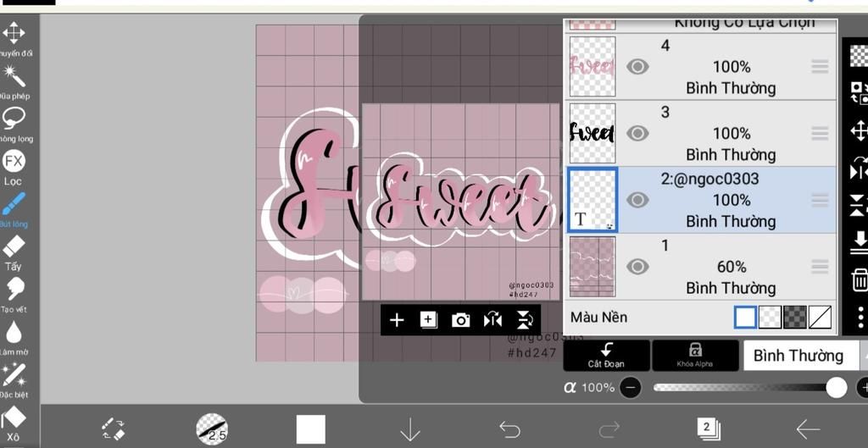Viewport: 868px width, 448px height.
Task: Tap the rotate-flip icon at toolbar end
Action: (524, 319)
